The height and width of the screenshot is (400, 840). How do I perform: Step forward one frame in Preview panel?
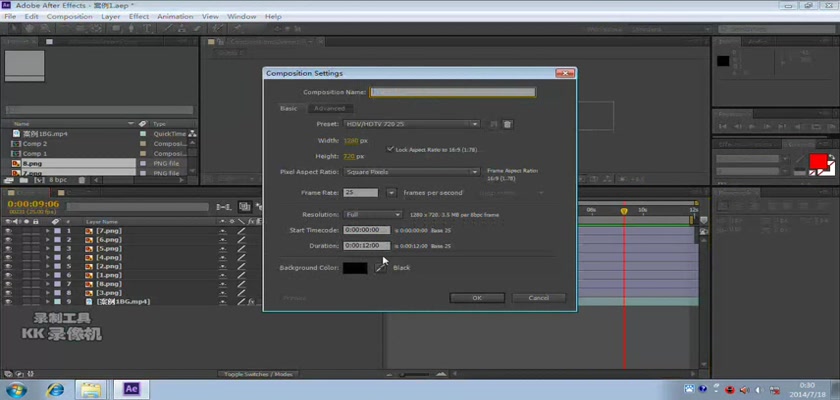point(767,126)
